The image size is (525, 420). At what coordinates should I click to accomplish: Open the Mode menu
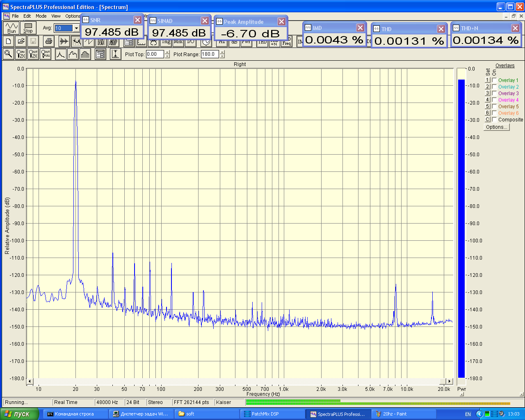[x=41, y=16]
